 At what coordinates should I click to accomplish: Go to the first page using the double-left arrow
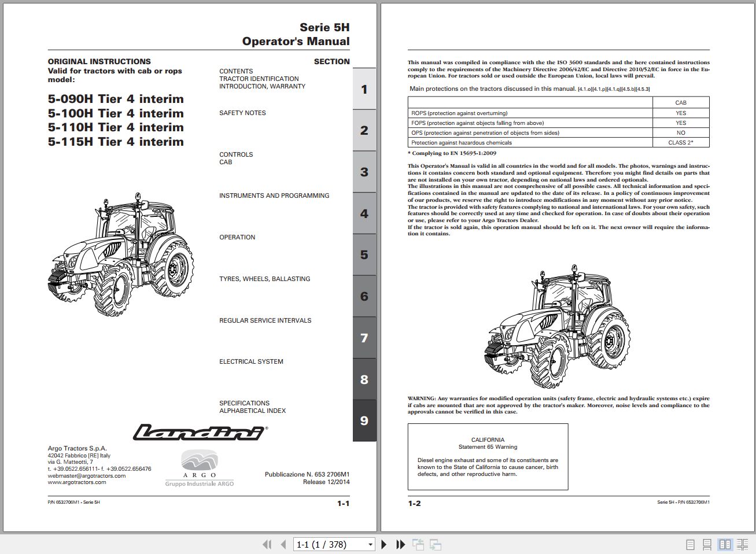267,544
